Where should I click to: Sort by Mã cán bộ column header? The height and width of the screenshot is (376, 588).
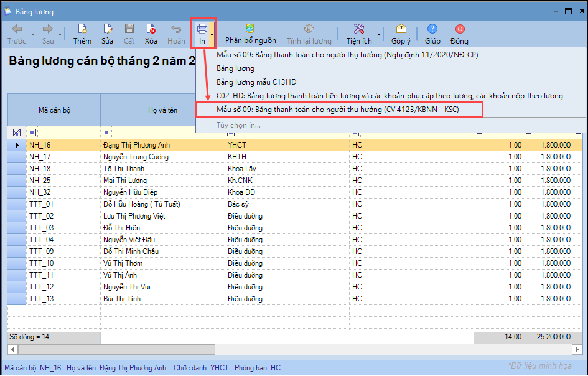click(x=54, y=110)
